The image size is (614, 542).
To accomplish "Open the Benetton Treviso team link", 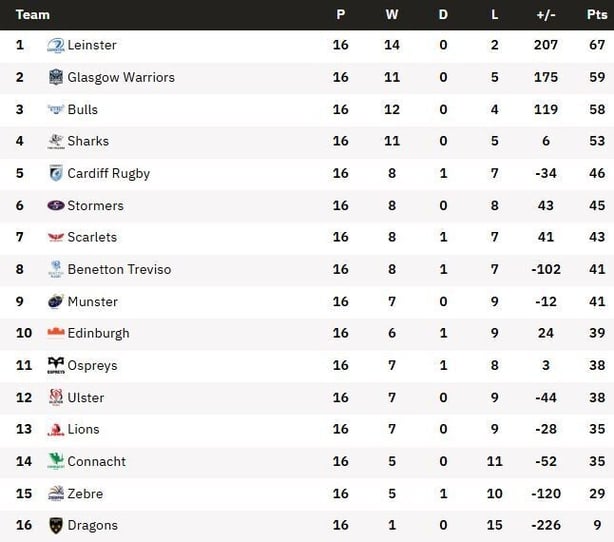I will point(119,269).
